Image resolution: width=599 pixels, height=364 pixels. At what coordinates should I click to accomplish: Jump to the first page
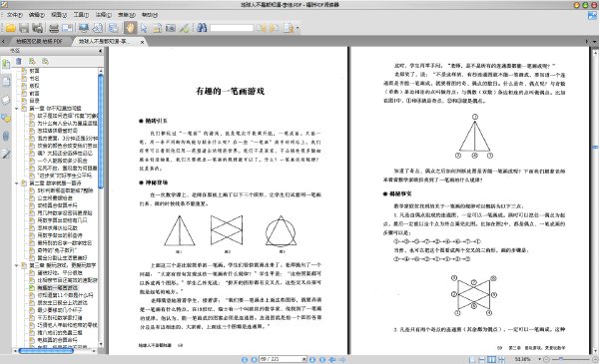coord(245,359)
